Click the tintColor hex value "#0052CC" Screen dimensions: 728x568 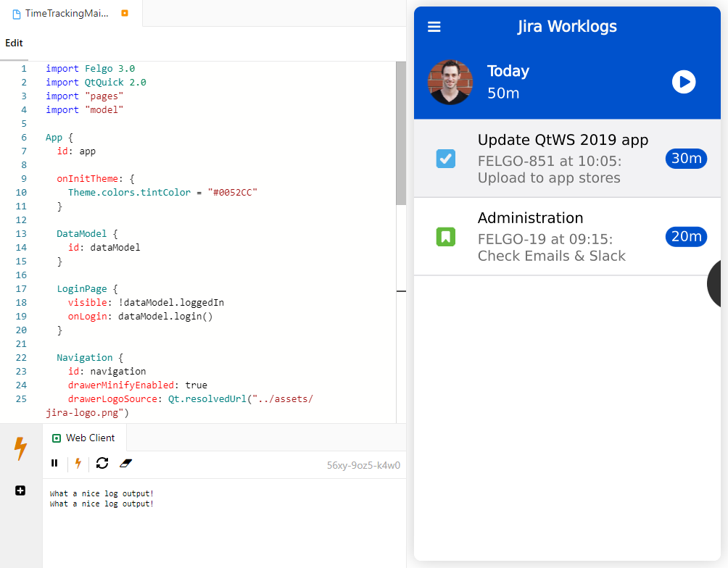tap(232, 192)
